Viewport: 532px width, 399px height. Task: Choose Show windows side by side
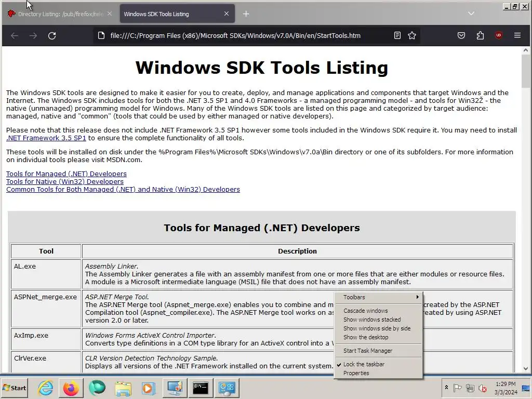click(378, 328)
